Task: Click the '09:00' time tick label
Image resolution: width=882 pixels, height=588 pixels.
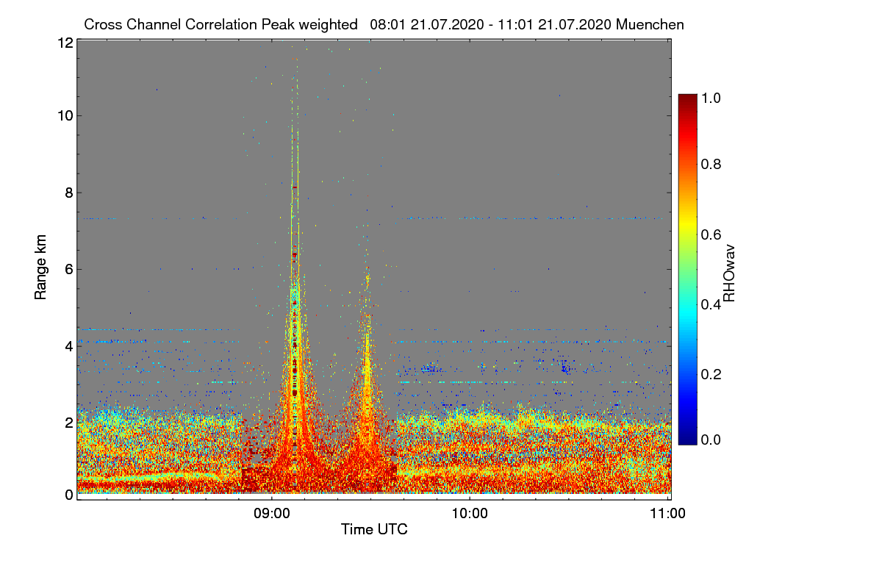Action: 272,512
